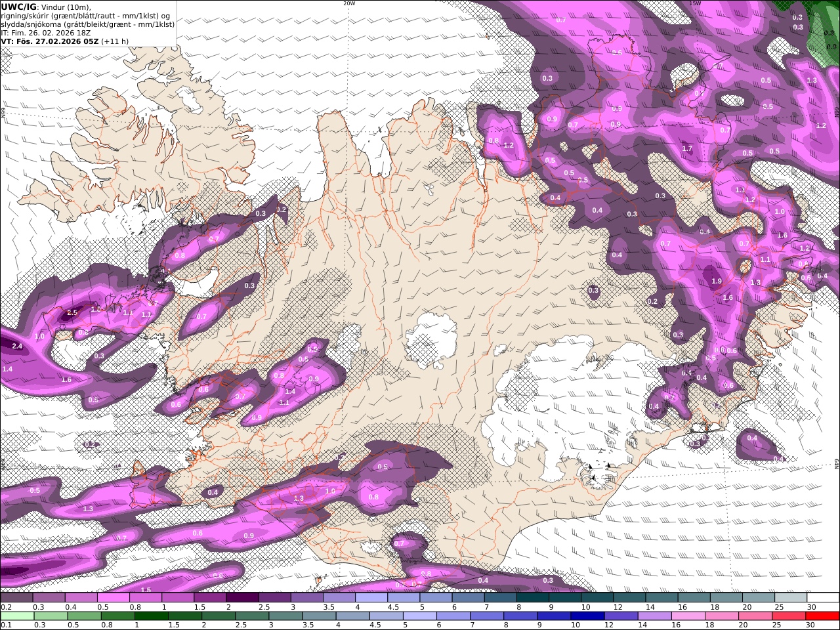Pick the darkest purple swatch labelled 2, upper row
840x630 pixels.
pyautogui.click(x=242, y=598)
